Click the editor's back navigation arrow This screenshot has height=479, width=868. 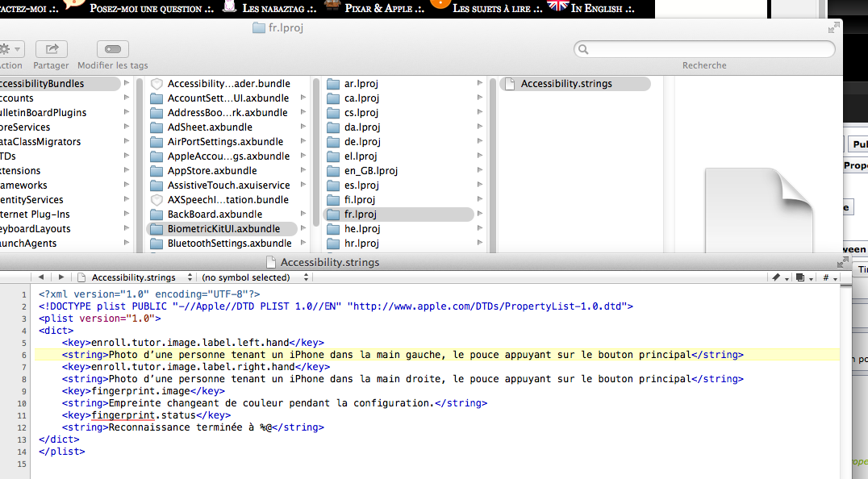click(x=41, y=277)
